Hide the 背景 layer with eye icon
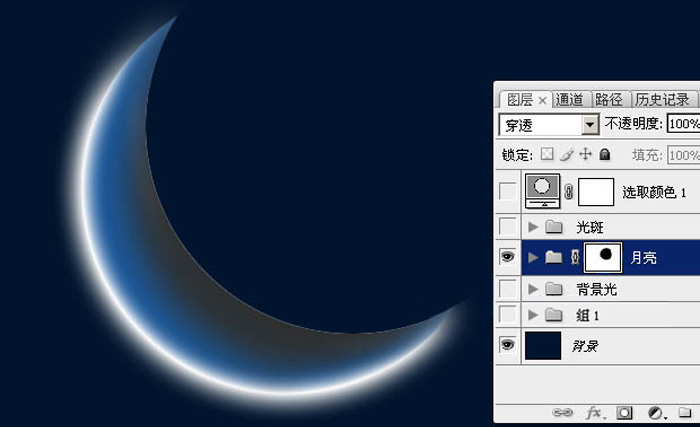 508,345
